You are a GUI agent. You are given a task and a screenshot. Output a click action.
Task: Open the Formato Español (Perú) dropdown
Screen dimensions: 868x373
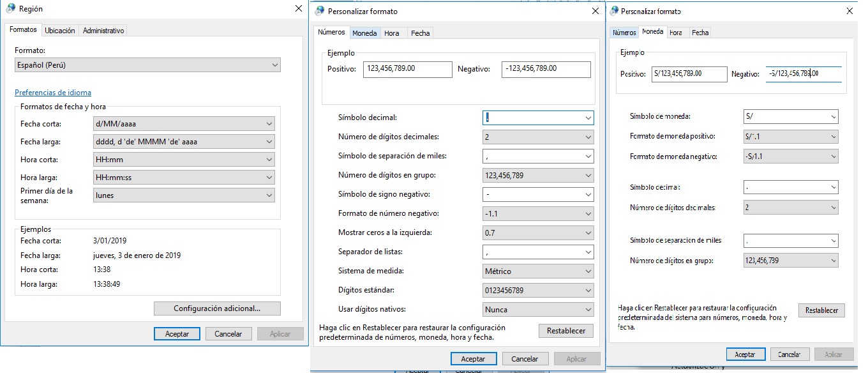(147, 65)
